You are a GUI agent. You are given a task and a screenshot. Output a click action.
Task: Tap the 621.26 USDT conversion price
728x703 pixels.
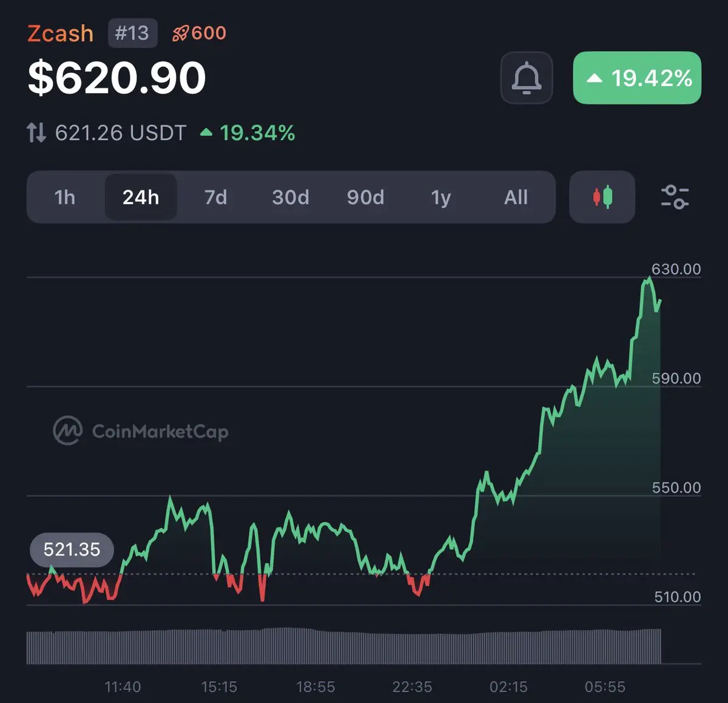click(120, 132)
